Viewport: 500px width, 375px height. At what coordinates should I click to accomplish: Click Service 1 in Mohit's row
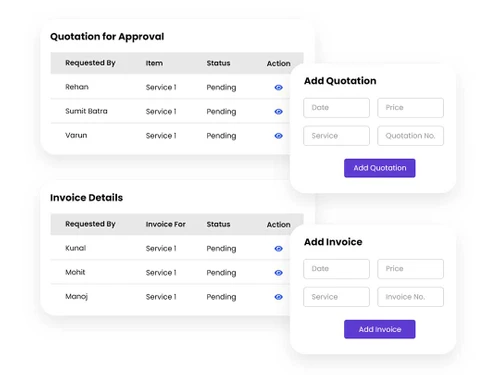coord(161,273)
